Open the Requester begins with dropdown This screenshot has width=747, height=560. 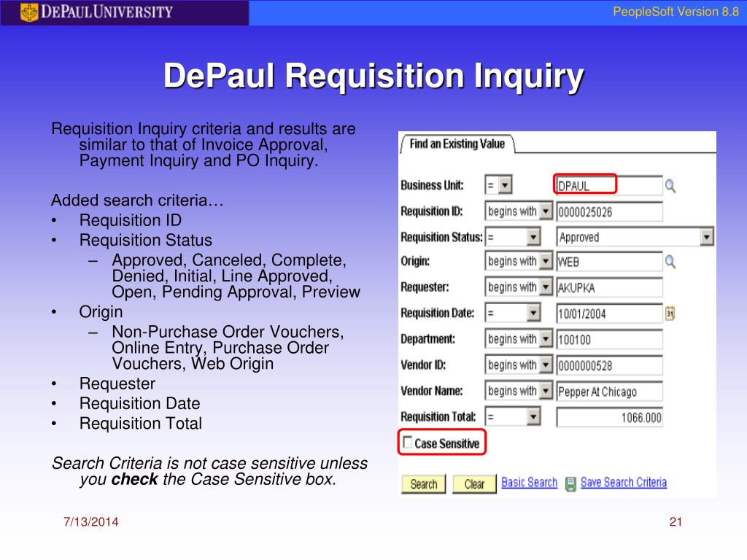519,287
